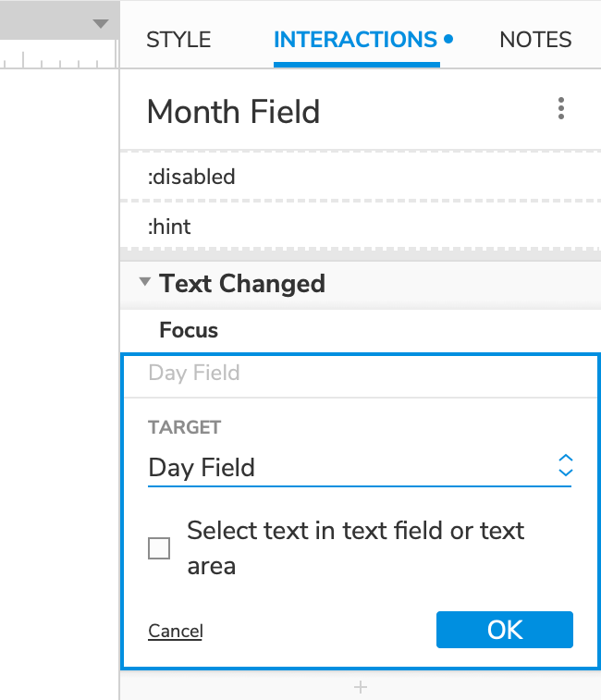This screenshot has width=601, height=700.
Task: Click the dropdown arrow at top left
Action: click(101, 23)
